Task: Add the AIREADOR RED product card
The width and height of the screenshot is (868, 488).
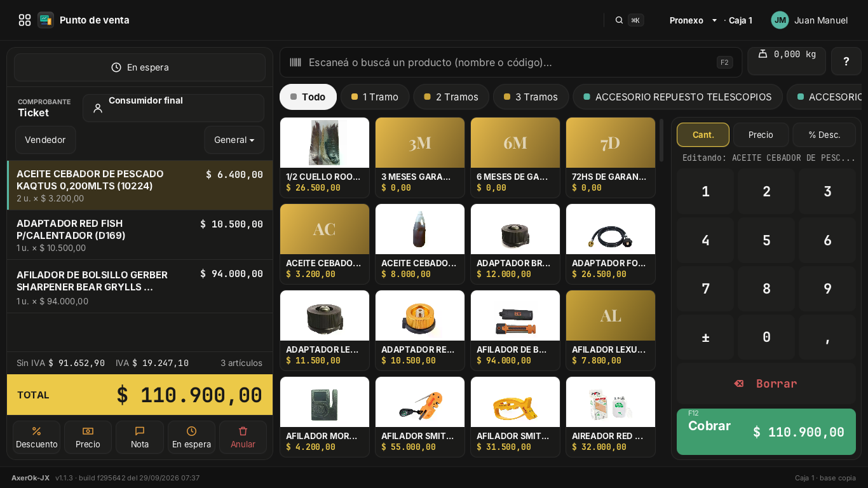Action: tap(611, 417)
